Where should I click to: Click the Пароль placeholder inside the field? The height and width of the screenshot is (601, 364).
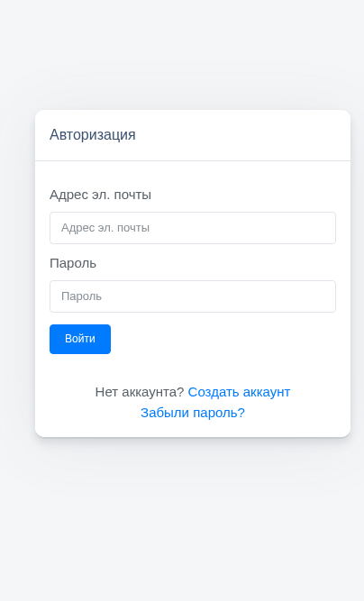81,296
